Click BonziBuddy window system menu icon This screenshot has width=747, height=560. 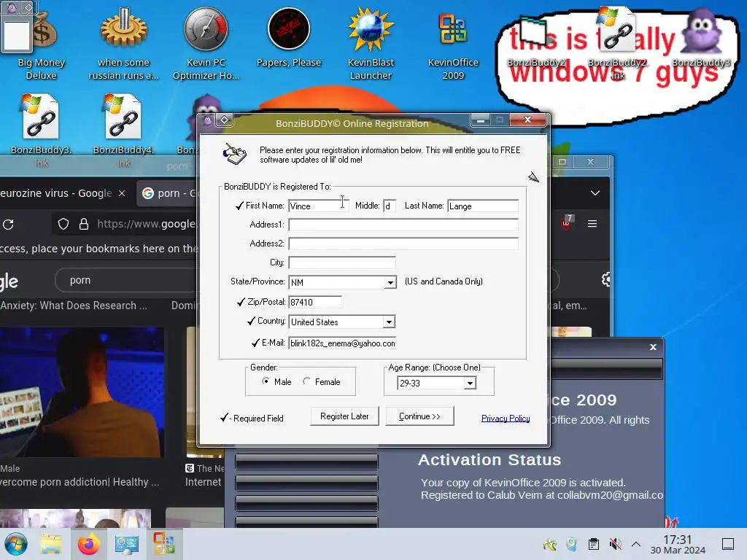click(207, 120)
